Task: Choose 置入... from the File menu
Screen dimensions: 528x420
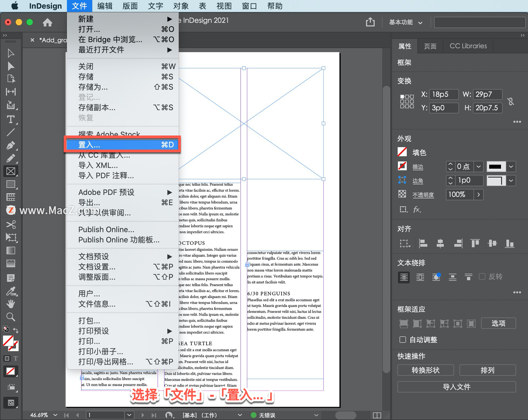Action: tap(122, 144)
